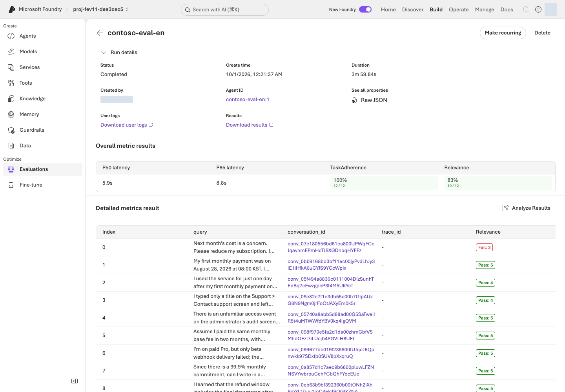Viewport: 565px width, 392px height.
Task: Collapse the Run details section
Action: (x=104, y=53)
